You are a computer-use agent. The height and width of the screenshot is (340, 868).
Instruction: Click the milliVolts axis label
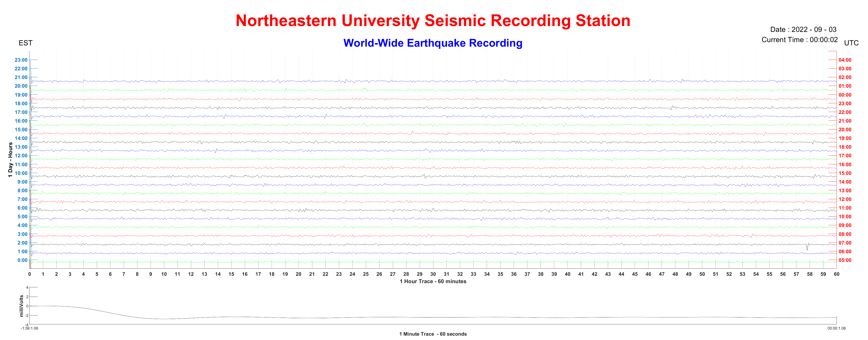[21, 306]
